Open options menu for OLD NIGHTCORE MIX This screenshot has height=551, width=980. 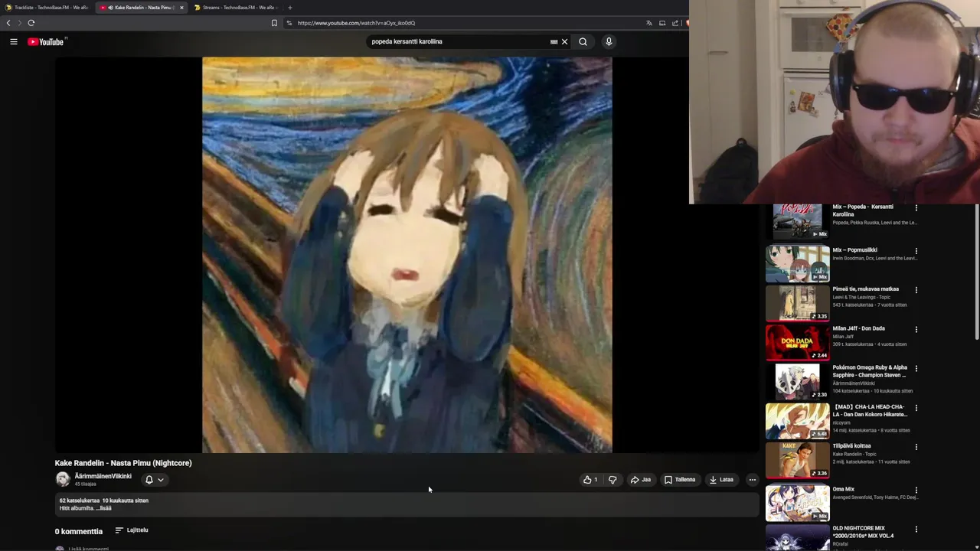(x=916, y=530)
